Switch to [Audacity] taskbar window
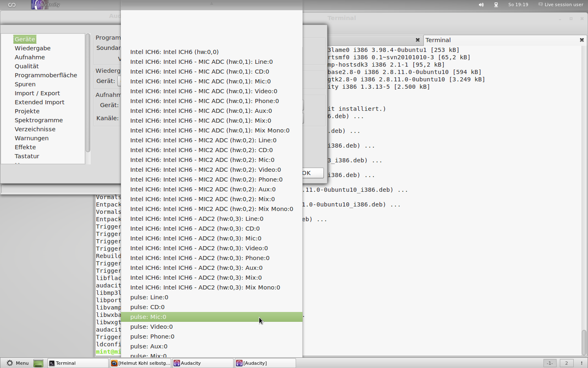Screen dimensions: 588x368 265,363
